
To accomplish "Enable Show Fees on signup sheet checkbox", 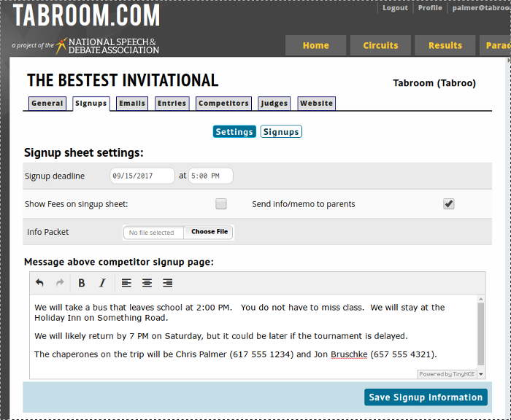I will click(221, 204).
